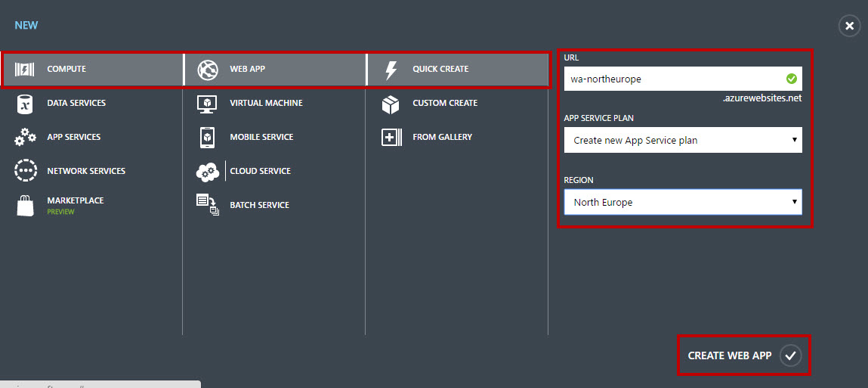This screenshot has height=388, width=868.
Task: Click the REGION label
Action: 579,180
